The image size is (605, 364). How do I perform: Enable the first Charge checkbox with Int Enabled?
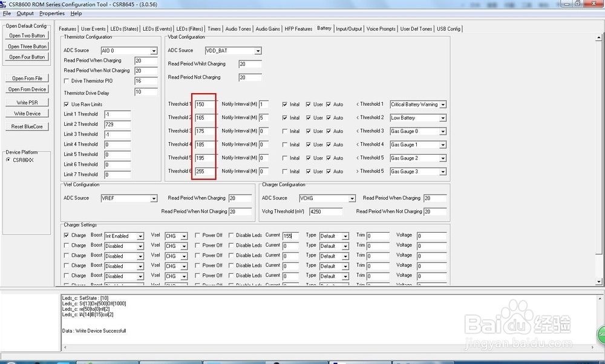coord(67,235)
